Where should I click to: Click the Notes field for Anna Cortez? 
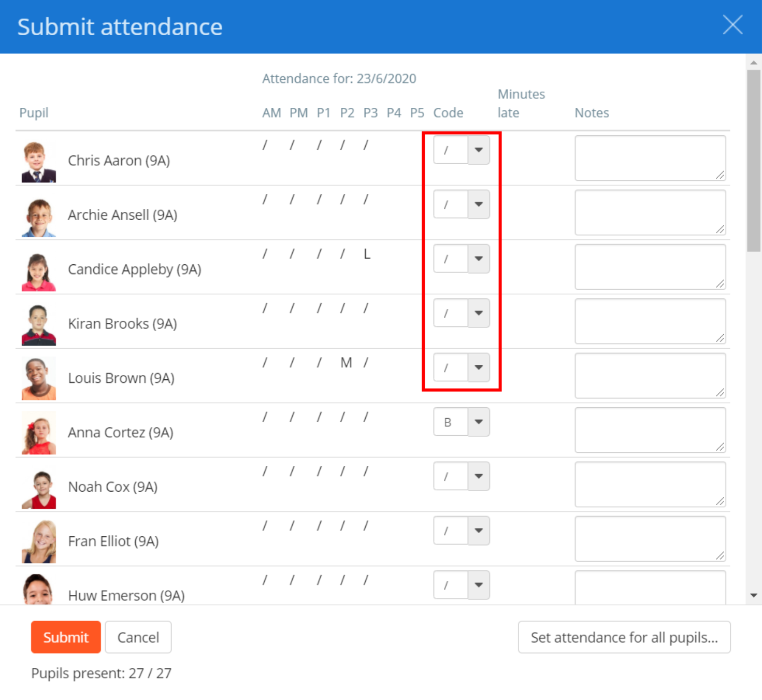pos(650,430)
